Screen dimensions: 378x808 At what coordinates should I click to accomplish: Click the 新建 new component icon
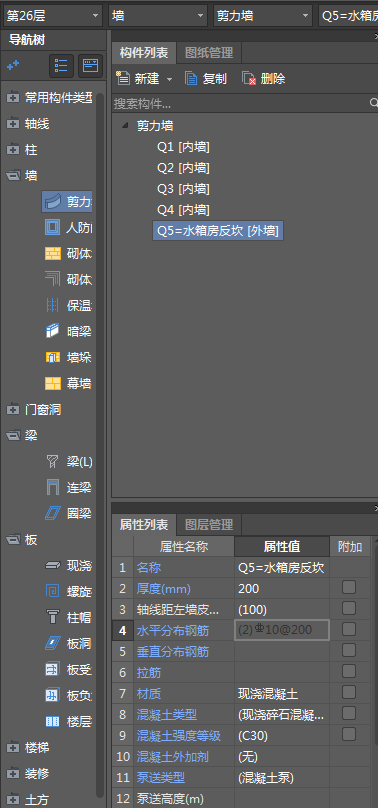click(x=123, y=78)
